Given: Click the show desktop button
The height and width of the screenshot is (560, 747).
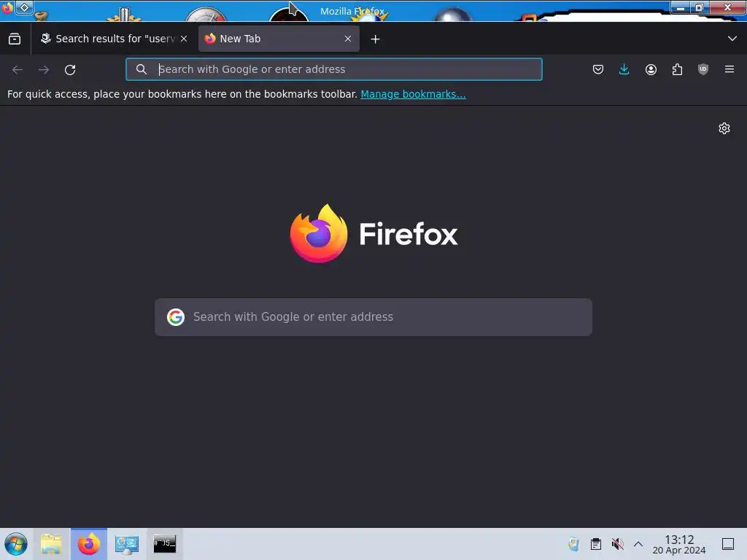Looking at the screenshot, I should click(728, 544).
